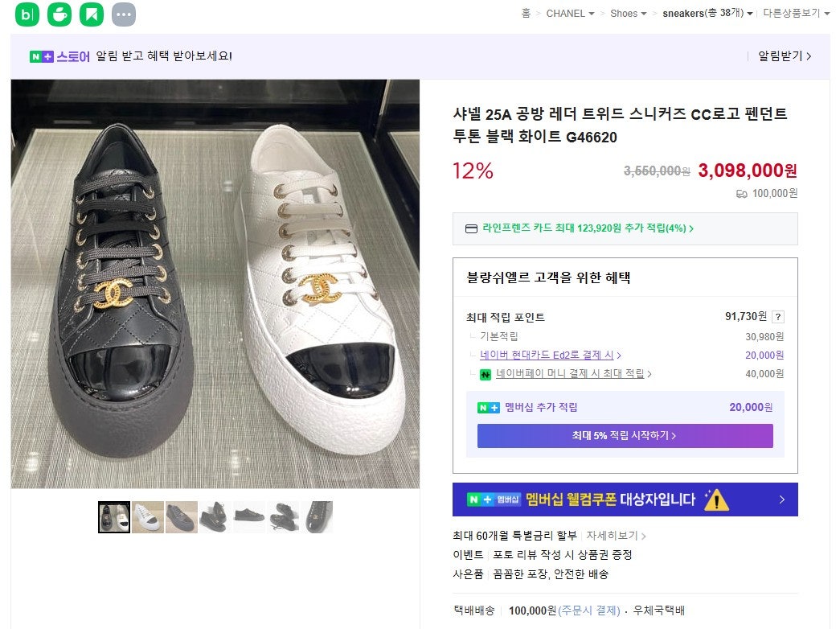
Task: Open the 멤버십 웰컴쿠폰 대상자입니다 banner
Action: click(x=625, y=499)
